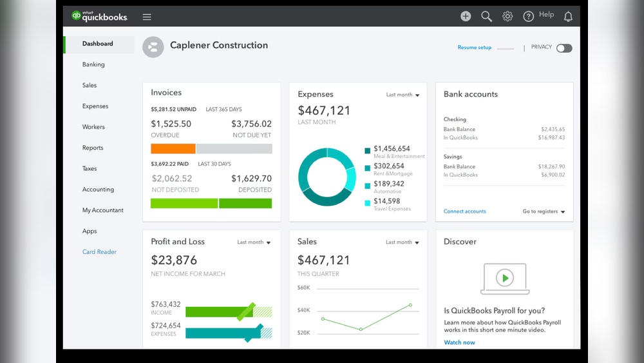The height and width of the screenshot is (363, 644).
Task: Click the Travel Expenses legend swatch
Action: point(368,203)
